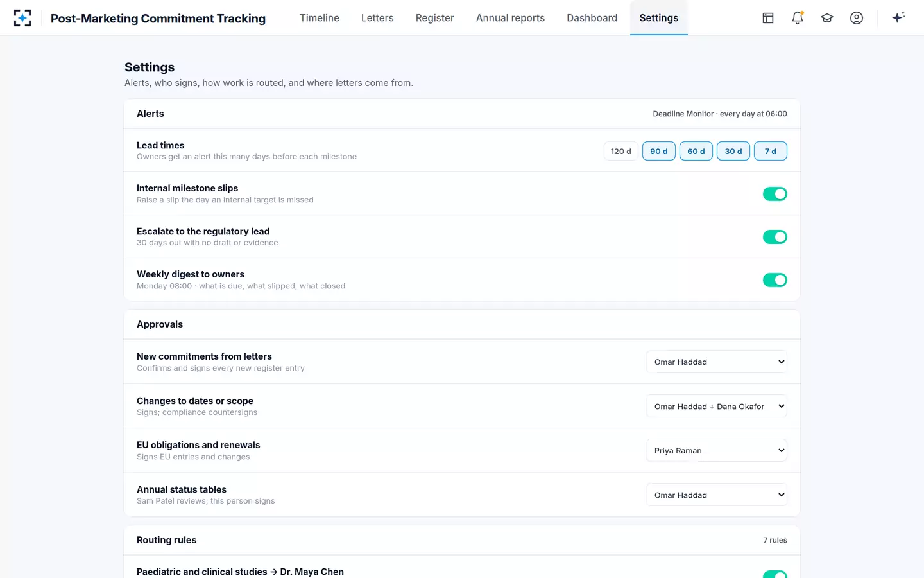
Task: Go to the Timeline tab
Action: [320, 18]
